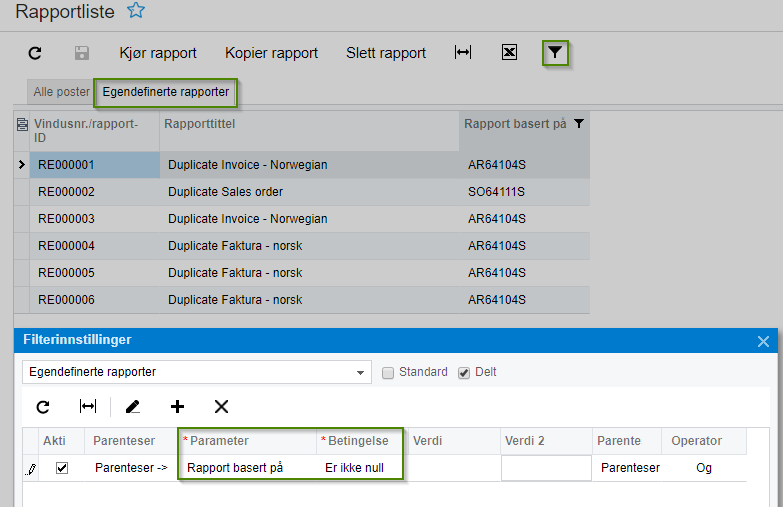
Task: Toggle the Delt checkbox
Action: [x=463, y=372]
